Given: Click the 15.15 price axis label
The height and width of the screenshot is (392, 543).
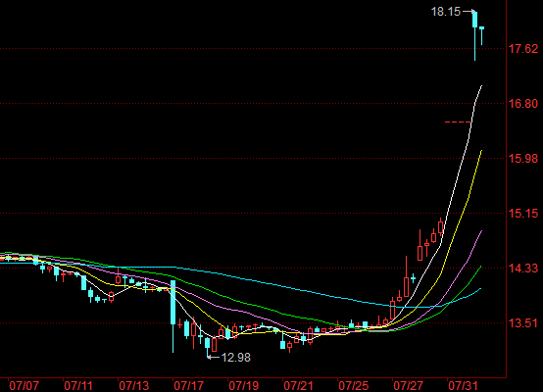Looking at the screenshot, I should tap(523, 214).
